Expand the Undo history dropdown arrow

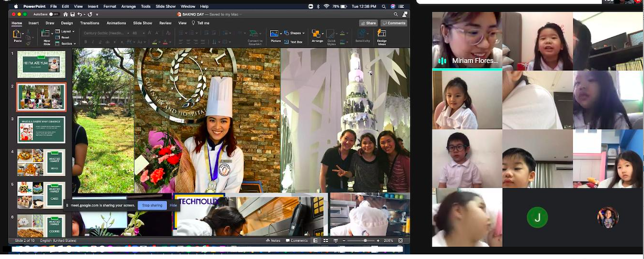click(85, 14)
